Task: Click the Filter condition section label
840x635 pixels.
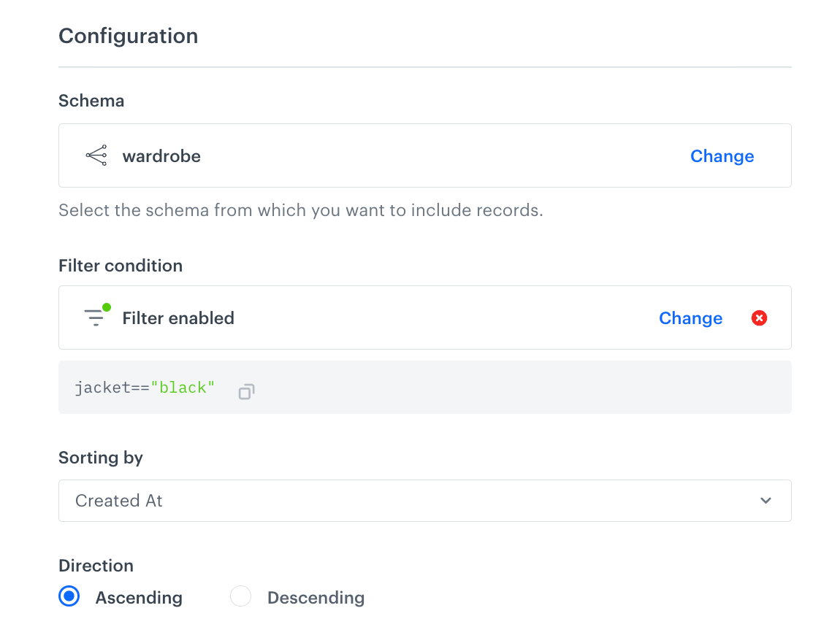Action: pyautogui.click(x=120, y=266)
